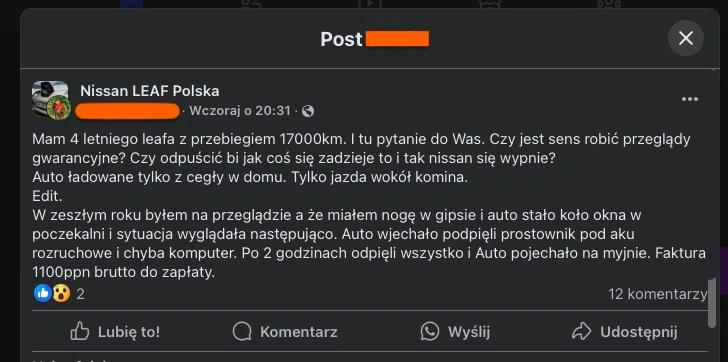Click inside the post text body
This screenshot has height=362, width=728.
coord(369,206)
